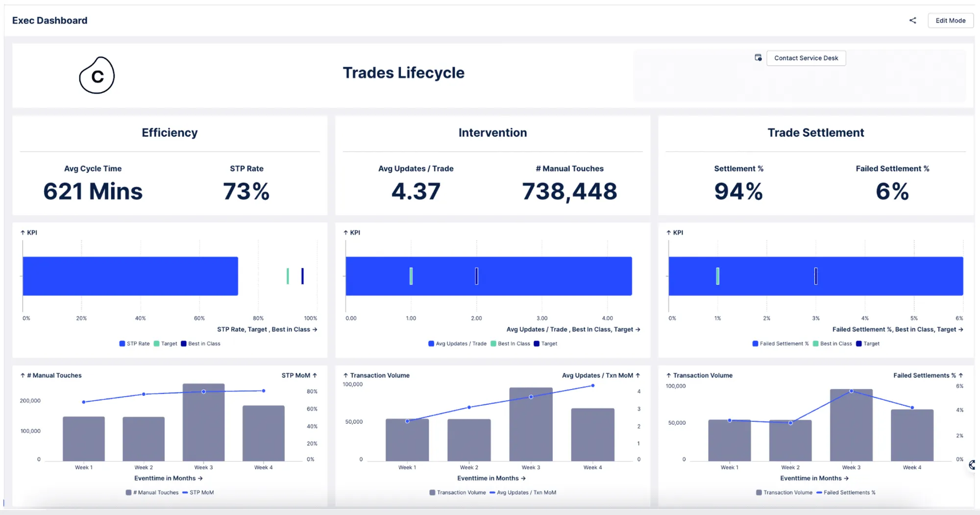The height and width of the screenshot is (515, 980).
Task: Click the service desk icon beside Contact button
Action: pyautogui.click(x=758, y=58)
